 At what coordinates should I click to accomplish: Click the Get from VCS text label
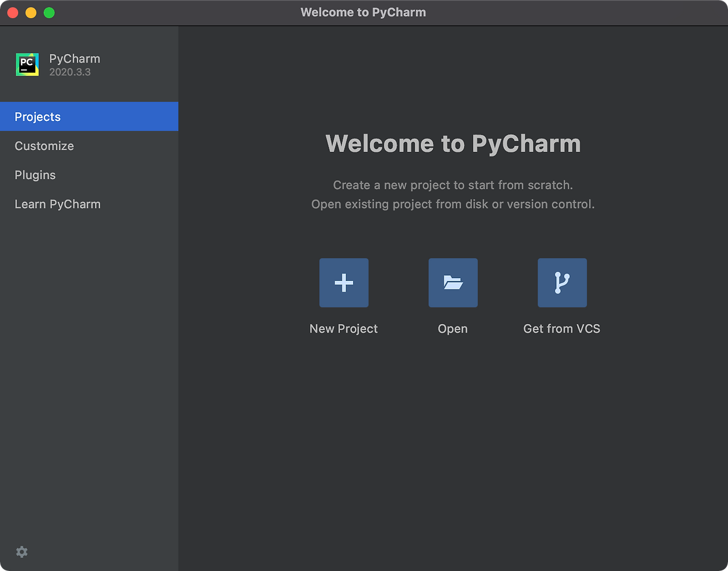[562, 328]
